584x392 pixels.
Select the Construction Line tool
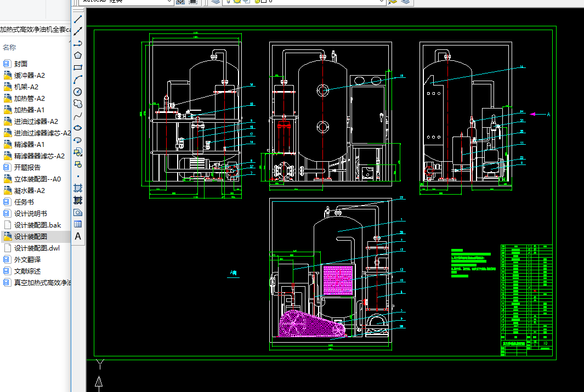click(78, 31)
